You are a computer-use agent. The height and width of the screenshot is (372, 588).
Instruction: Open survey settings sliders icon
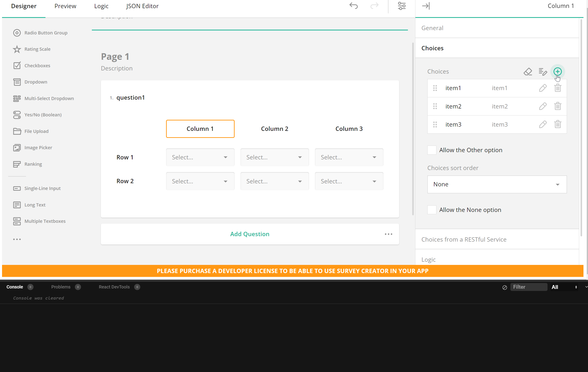[x=401, y=6]
